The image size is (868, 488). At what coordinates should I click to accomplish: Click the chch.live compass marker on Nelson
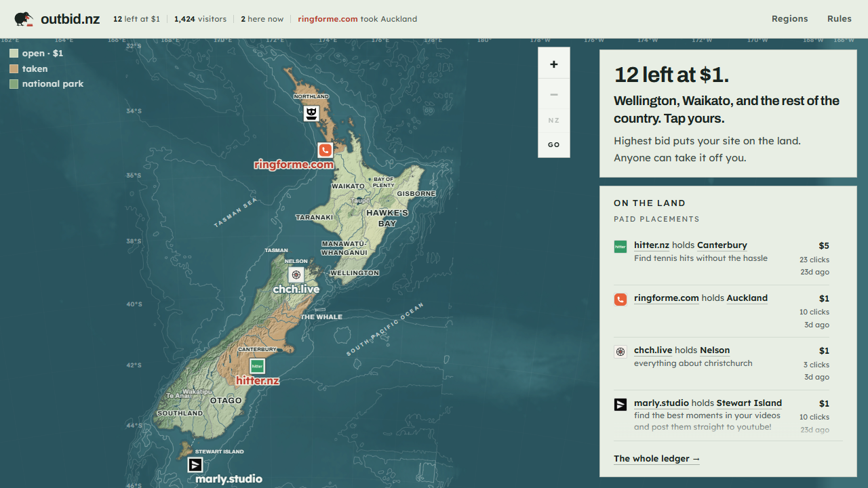click(296, 274)
